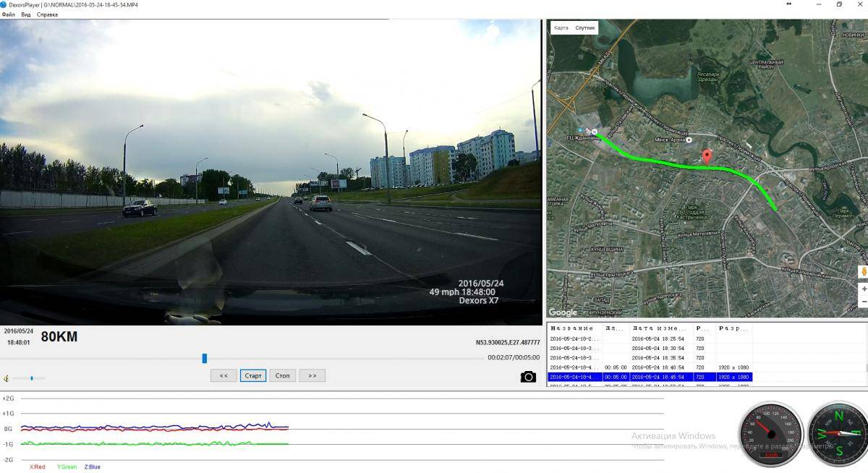This screenshot has height=473, width=868.
Task: Click the speedometer gauge
Action: tap(770, 434)
